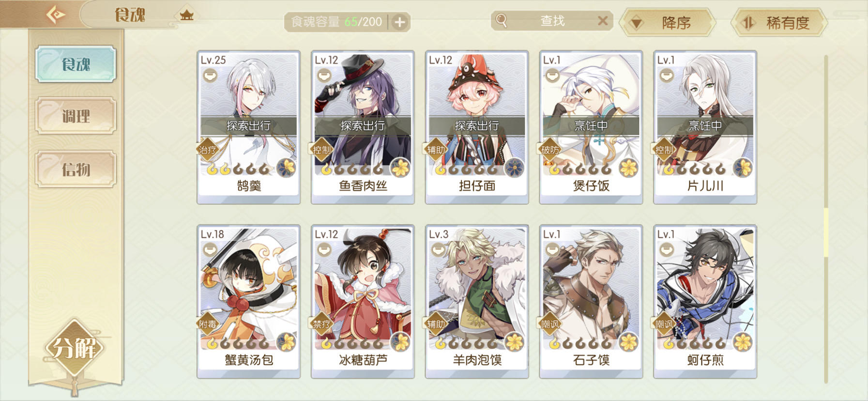Open the 冰糖葫芦 character card
Image resolution: width=868 pixels, height=401 pixels.
point(363,301)
